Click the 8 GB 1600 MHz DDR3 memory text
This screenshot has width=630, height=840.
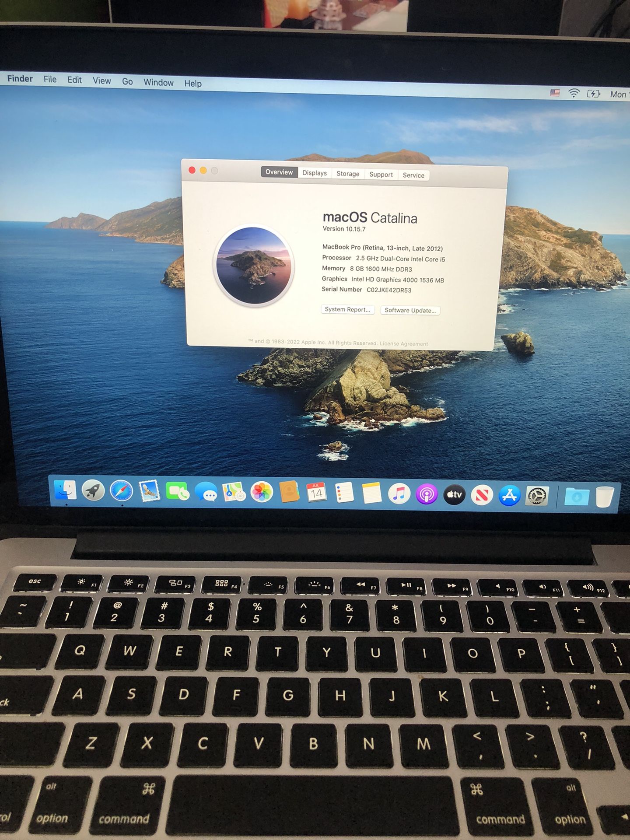(381, 269)
